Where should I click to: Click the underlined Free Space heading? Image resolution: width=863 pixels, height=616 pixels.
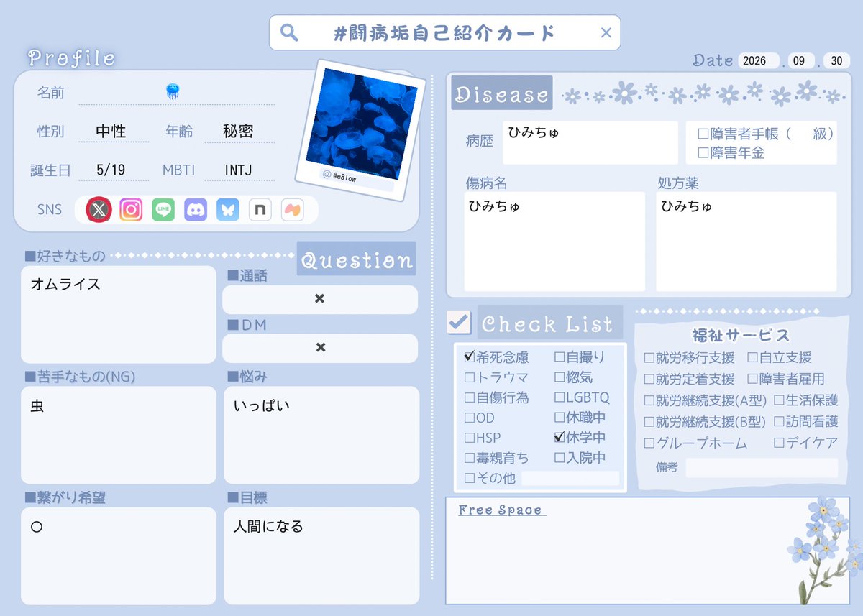pos(502,510)
